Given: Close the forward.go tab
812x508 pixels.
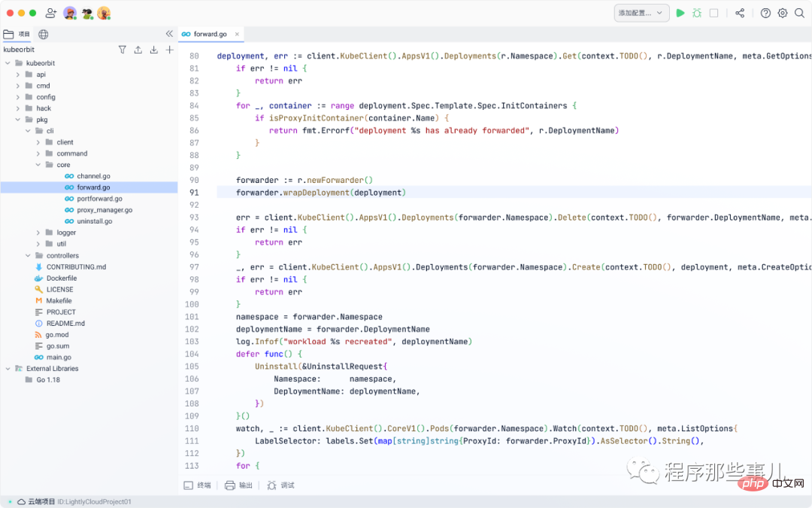Looking at the screenshot, I should pos(237,34).
